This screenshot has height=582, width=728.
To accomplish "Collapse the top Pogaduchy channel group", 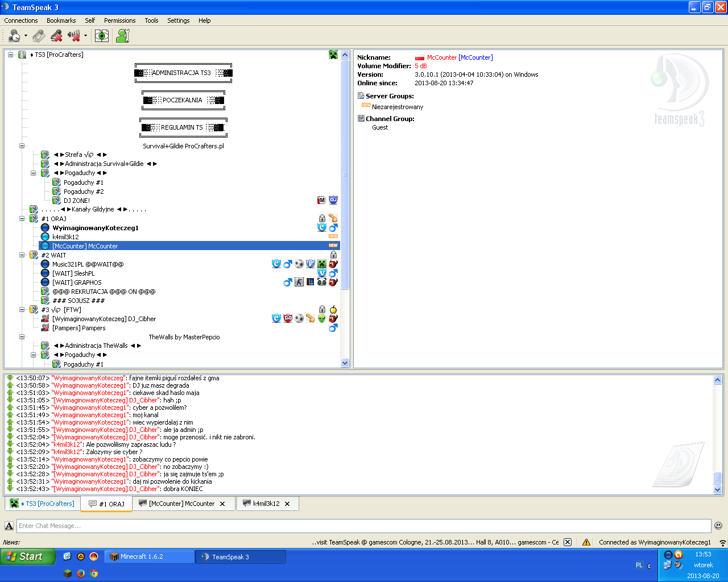I will [x=34, y=173].
